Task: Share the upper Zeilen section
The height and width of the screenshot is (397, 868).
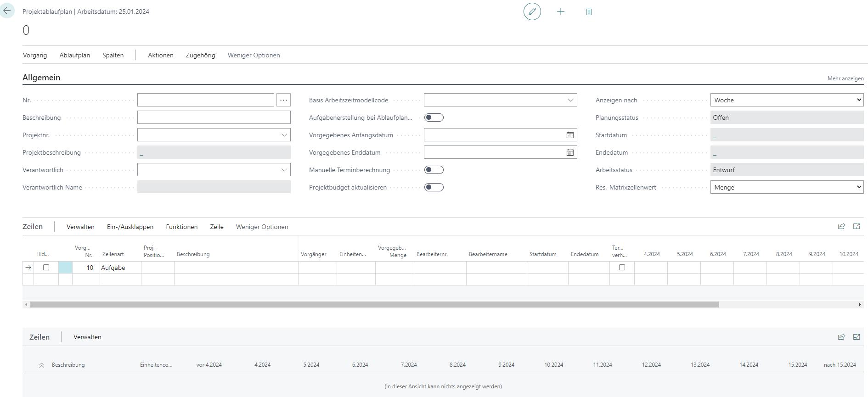Action: pos(841,226)
